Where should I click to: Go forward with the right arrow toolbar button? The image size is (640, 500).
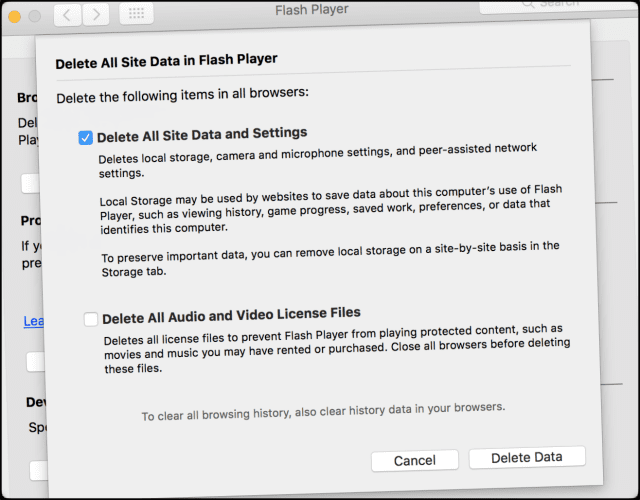96,15
